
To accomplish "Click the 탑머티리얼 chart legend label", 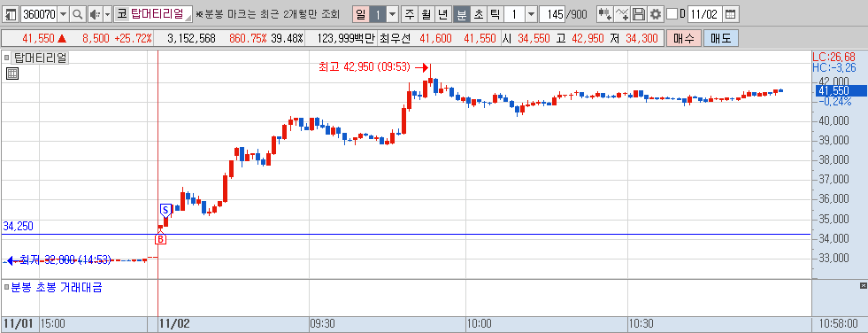I will point(40,57).
